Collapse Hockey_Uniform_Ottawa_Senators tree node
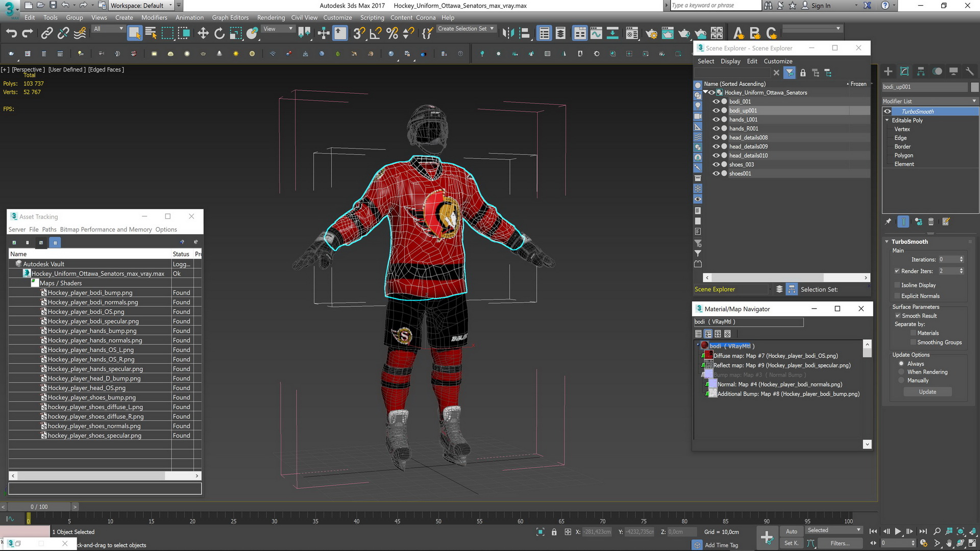The image size is (980, 551). (x=705, y=92)
